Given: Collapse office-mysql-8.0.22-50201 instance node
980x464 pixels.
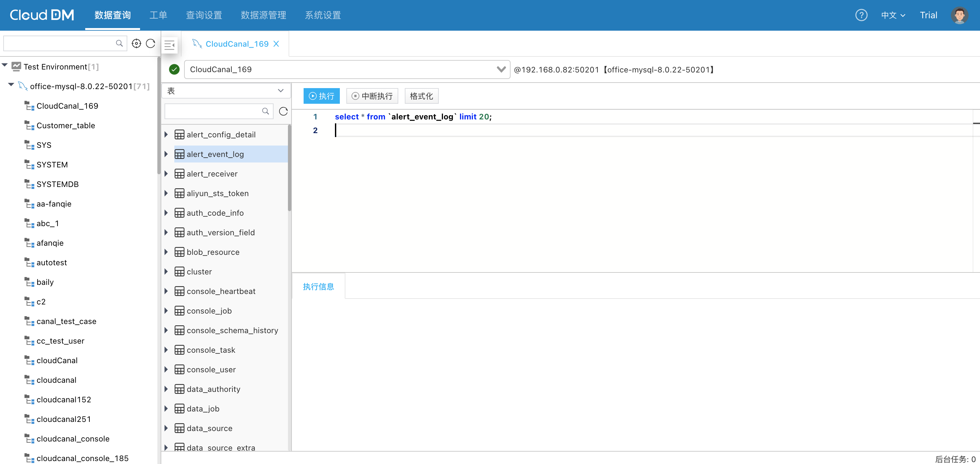Looking at the screenshot, I should 11,85.
